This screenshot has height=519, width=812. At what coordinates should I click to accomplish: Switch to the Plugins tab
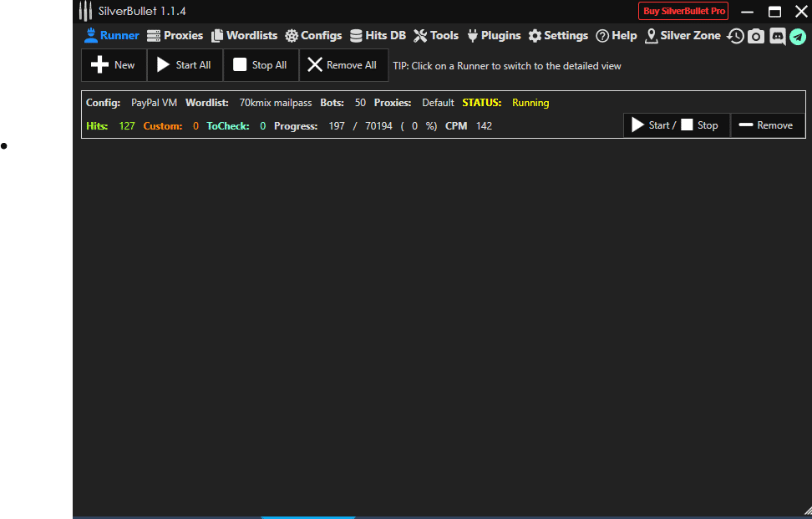pos(494,35)
